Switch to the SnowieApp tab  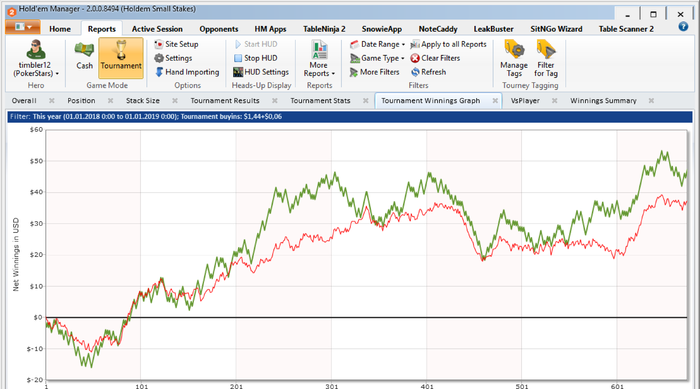382,29
